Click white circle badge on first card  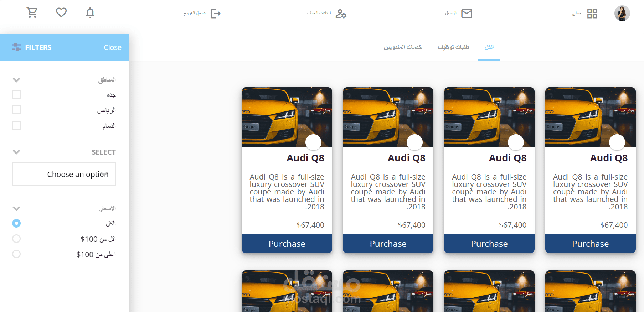(x=313, y=142)
